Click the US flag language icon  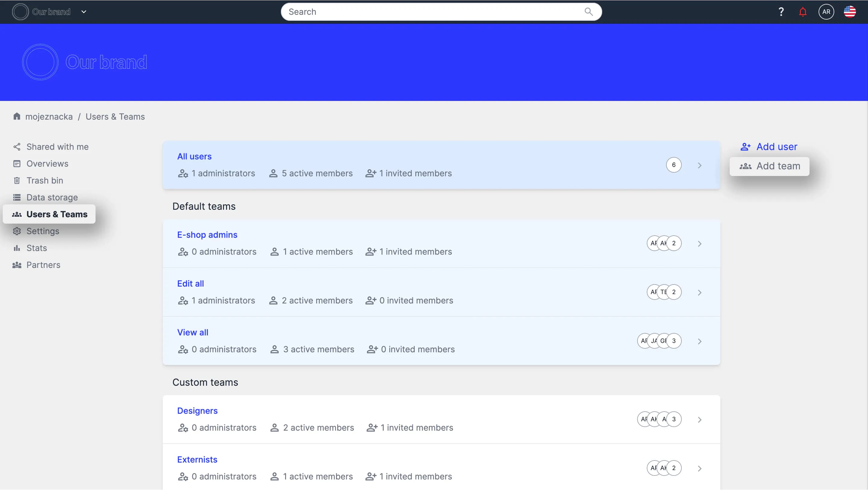[850, 12]
